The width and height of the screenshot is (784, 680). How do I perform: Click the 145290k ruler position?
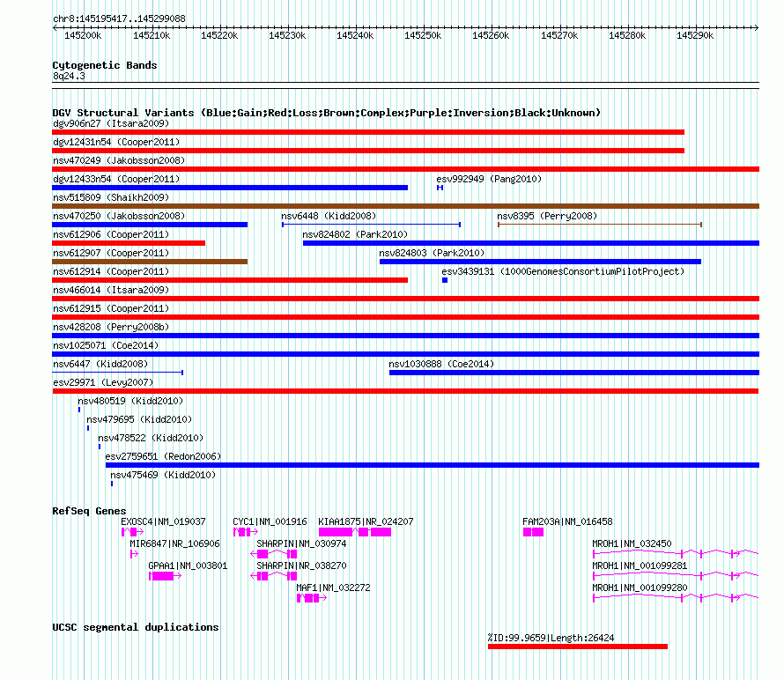695,35
